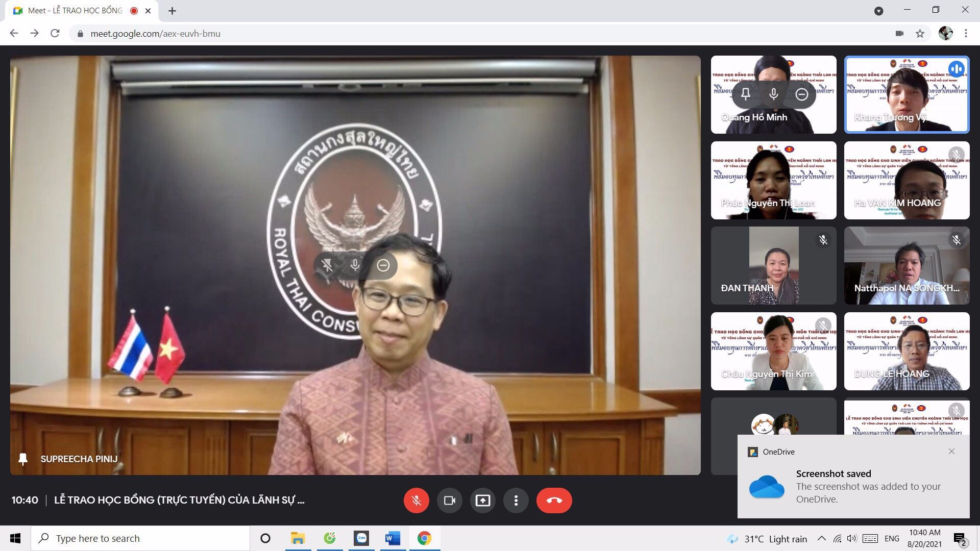Open Zalo from the taskbar
980x551 pixels.
click(x=361, y=538)
